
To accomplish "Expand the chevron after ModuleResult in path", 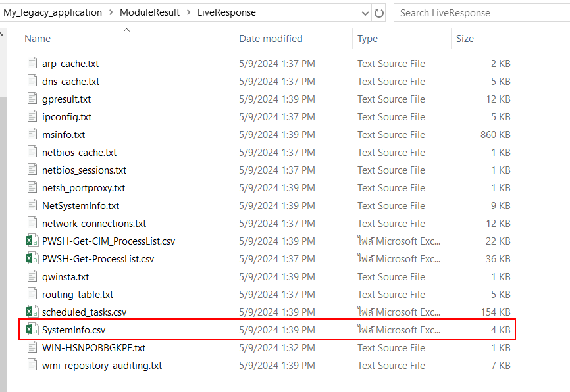I will tap(188, 12).
